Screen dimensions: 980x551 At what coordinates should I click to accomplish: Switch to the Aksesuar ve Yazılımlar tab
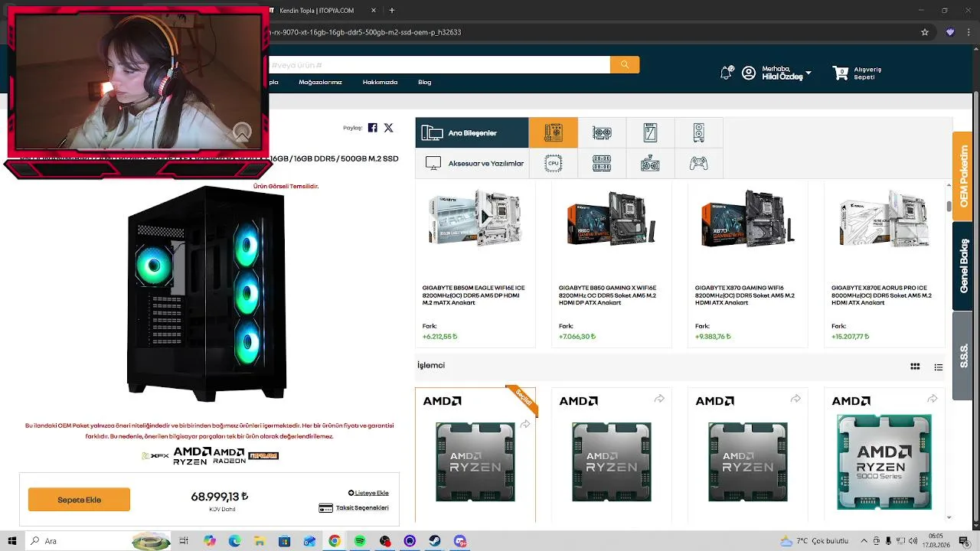(472, 163)
